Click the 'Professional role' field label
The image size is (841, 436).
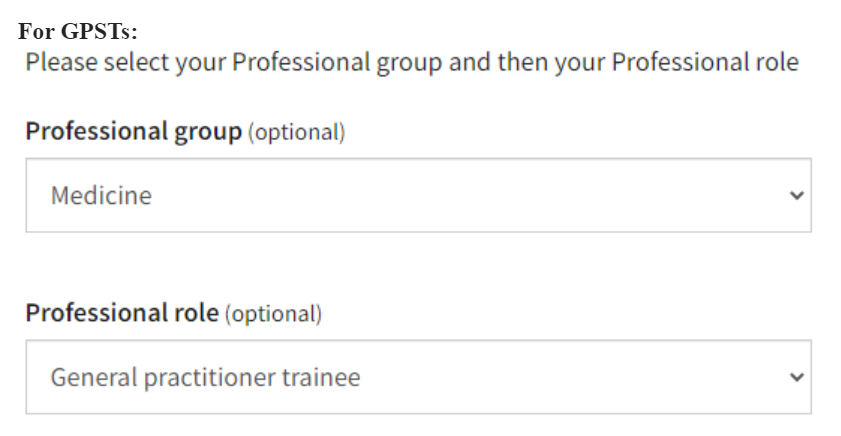tap(122, 313)
